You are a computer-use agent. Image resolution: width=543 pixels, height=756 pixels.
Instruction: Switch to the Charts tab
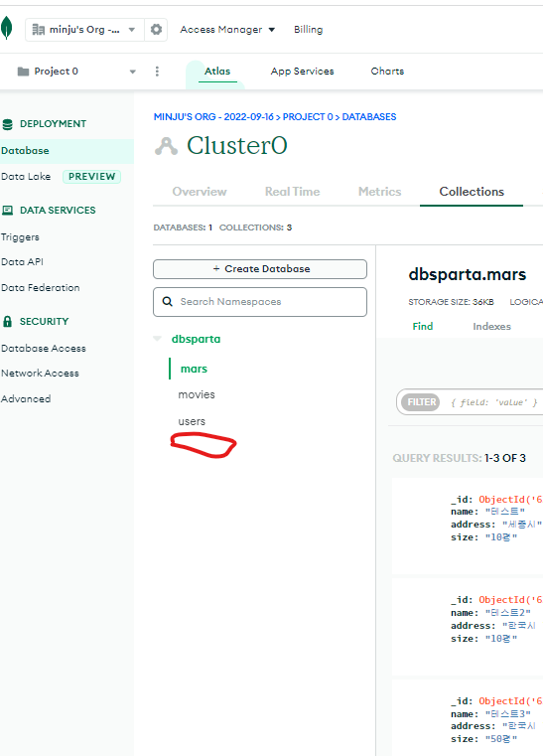click(x=387, y=72)
